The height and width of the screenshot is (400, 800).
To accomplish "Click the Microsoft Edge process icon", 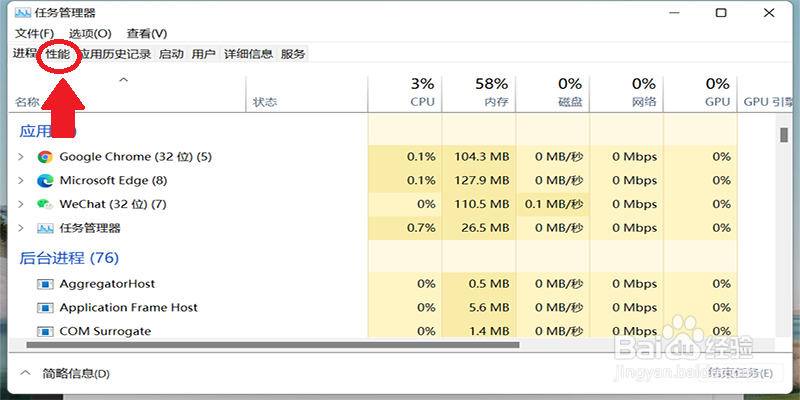I will click(x=44, y=181).
